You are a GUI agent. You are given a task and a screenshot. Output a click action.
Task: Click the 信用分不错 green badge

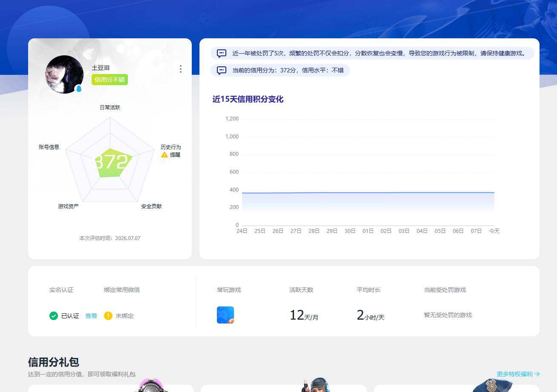[110, 80]
